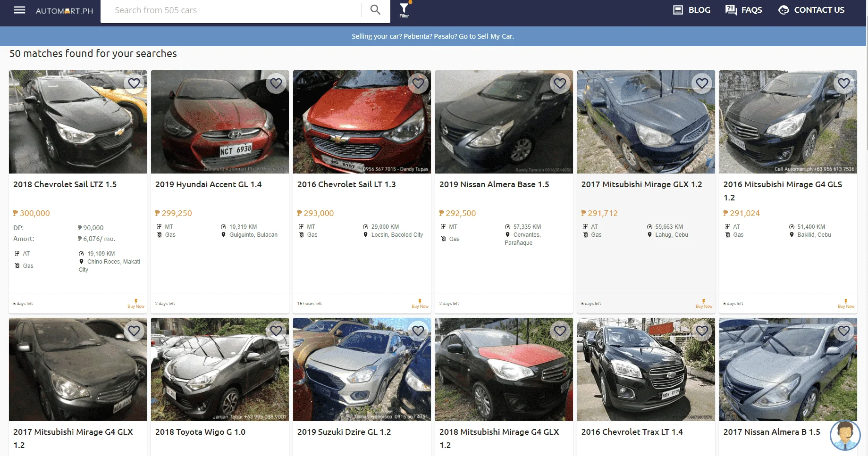868x456 pixels.
Task: Heart the 2016 Chevrolet Trax LT 1.4
Action: tap(702, 331)
